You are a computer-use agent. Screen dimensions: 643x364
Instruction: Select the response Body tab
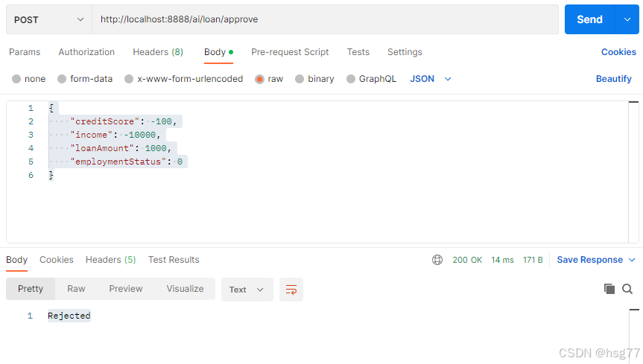click(17, 260)
